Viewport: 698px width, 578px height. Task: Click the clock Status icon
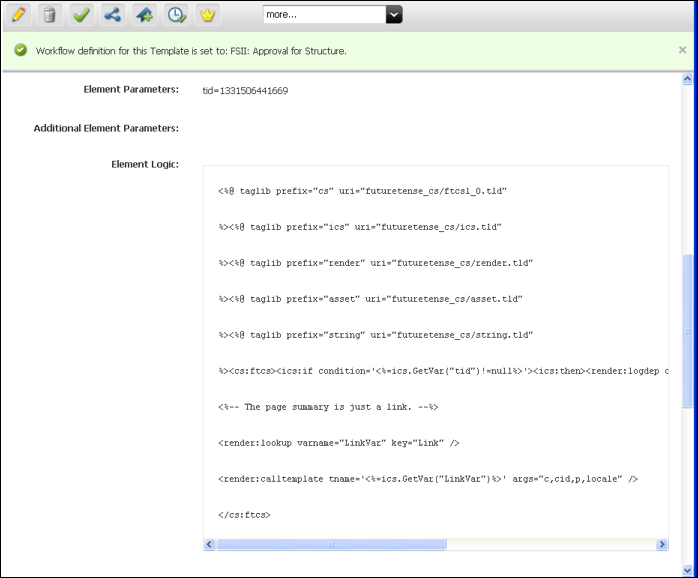[x=176, y=15]
